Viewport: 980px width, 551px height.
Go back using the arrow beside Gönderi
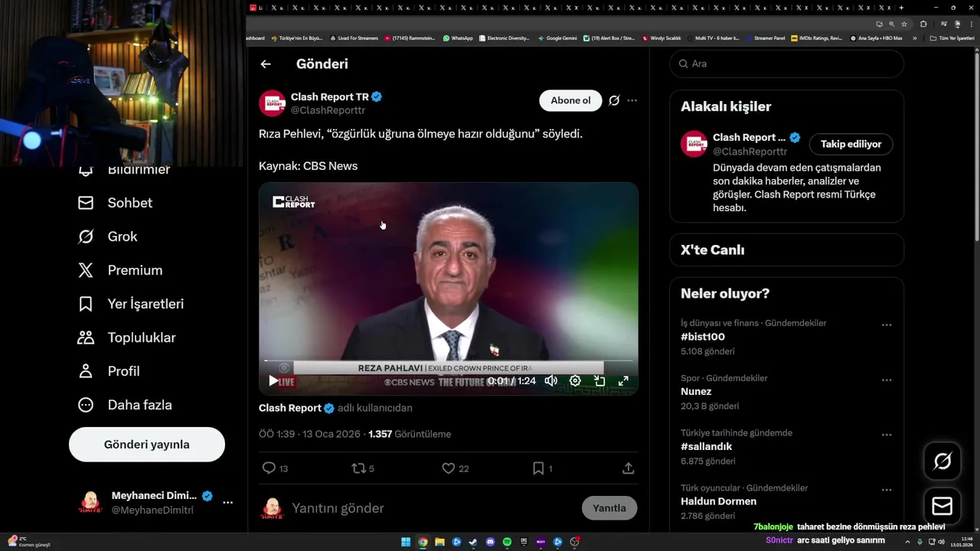click(266, 64)
